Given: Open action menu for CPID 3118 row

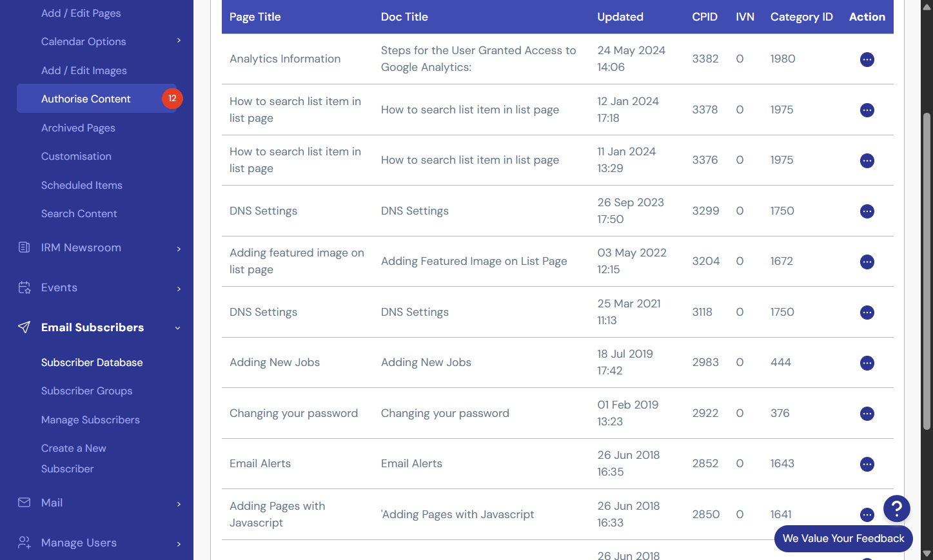Looking at the screenshot, I should tap(867, 313).
